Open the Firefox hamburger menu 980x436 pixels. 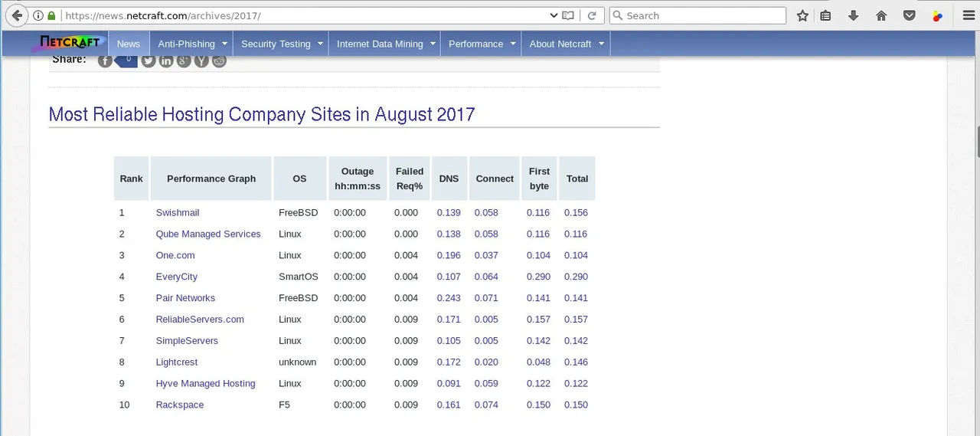[968, 15]
